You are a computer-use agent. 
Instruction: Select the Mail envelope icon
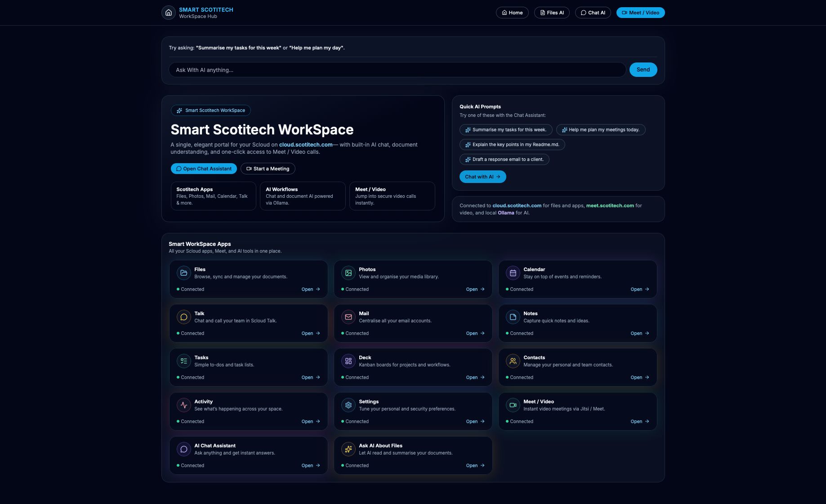tap(348, 317)
